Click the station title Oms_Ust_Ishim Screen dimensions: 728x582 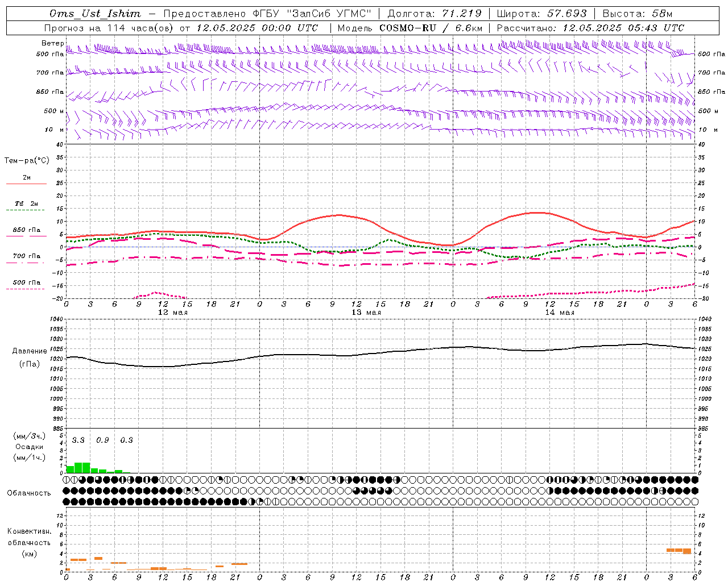(x=95, y=14)
